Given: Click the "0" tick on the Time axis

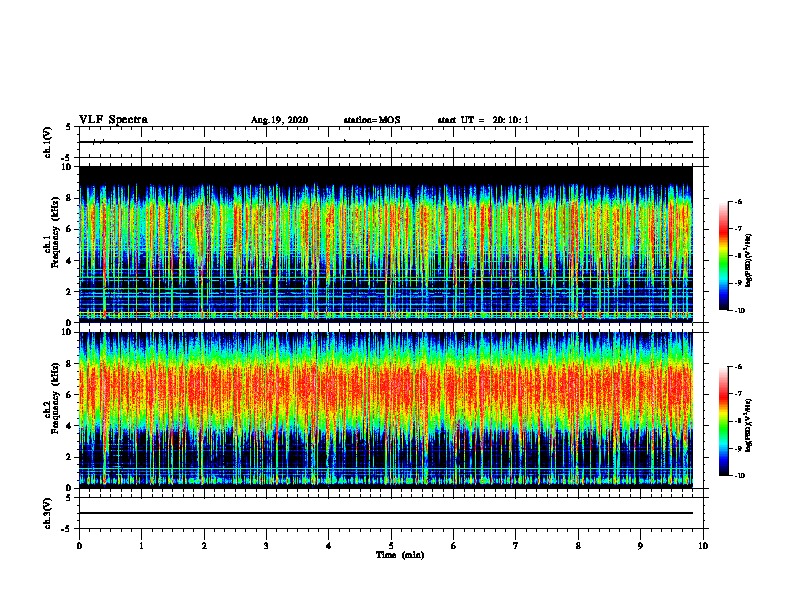Looking at the screenshot, I should [x=79, y=546].
